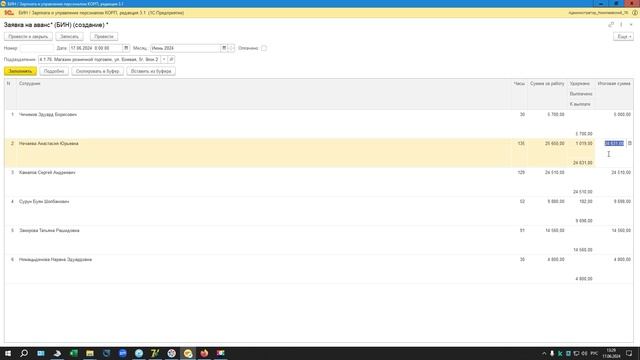640x360 pixels.
Task: Focus the Месяц input field
Action: pos(185,48)
